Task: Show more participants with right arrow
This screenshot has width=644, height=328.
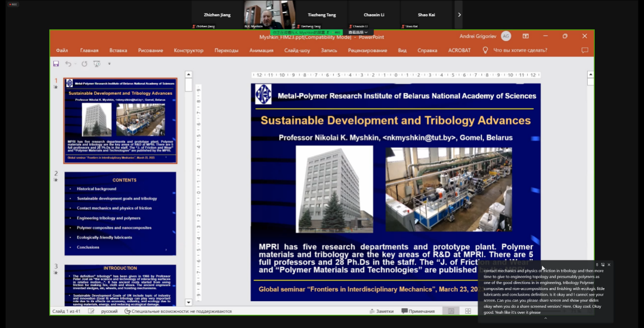Action: pos(459,15)
